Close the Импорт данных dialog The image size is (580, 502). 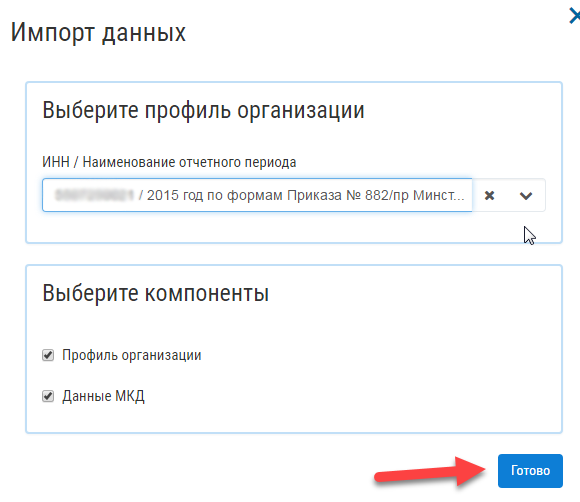574,17
